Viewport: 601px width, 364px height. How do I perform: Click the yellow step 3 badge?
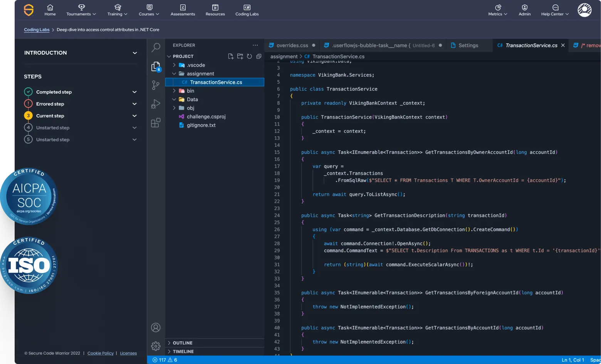click(28, 115)
